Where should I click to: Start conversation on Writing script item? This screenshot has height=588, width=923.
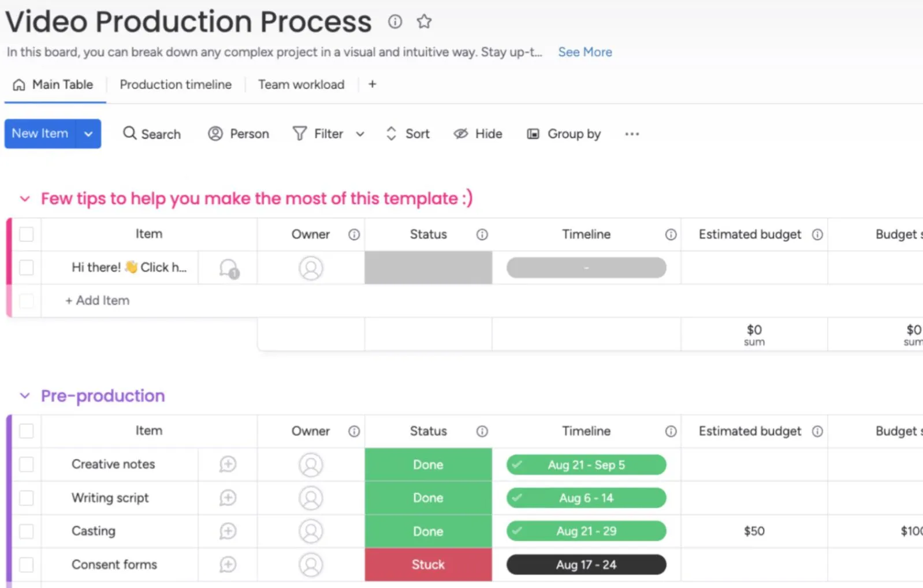(x=228, y=498)
